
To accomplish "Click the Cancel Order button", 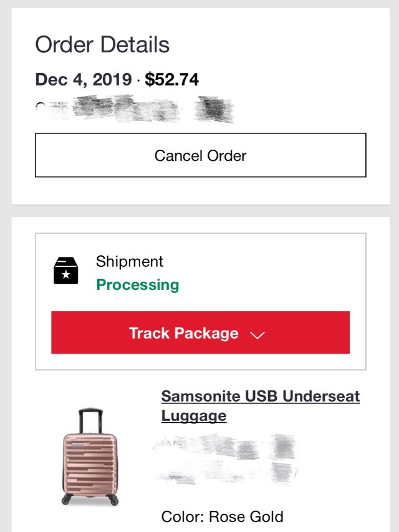I will tap(199, 155).
